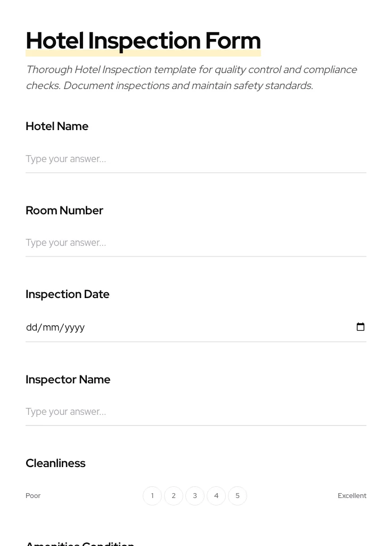Screen dimensions: 392x546
Task: Click the Hotel Inspection Form title
Action: (x=143, y=41)
